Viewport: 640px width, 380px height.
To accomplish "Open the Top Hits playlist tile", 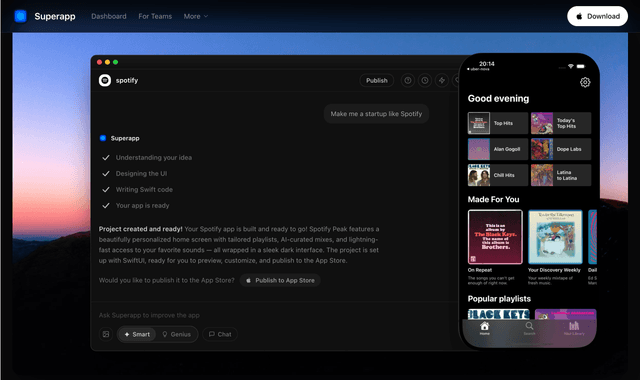I will 498,123.
